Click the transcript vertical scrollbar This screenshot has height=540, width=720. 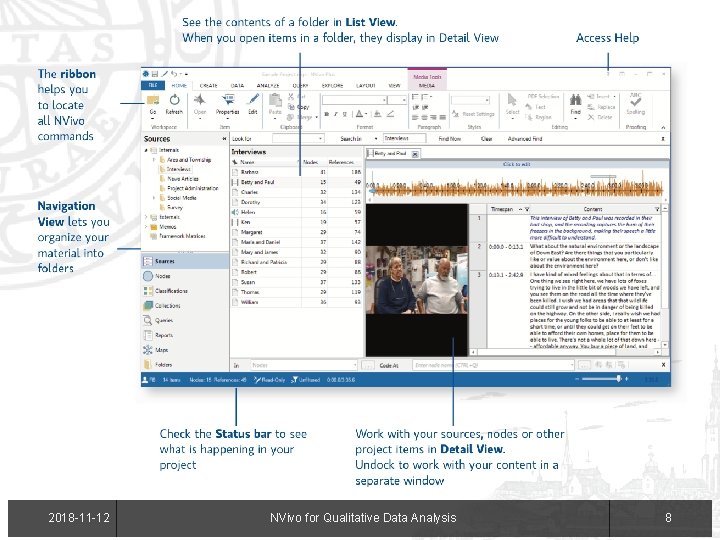665,276
